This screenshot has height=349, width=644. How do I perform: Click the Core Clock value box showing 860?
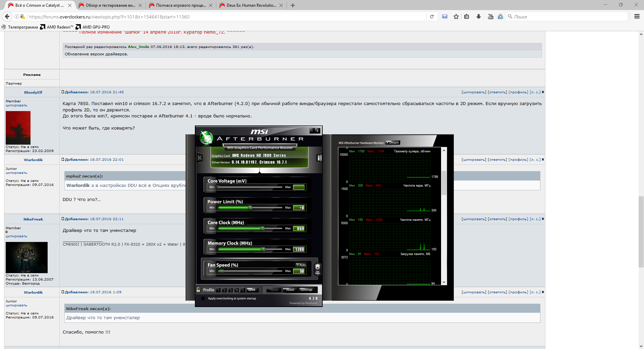[299, 229]
